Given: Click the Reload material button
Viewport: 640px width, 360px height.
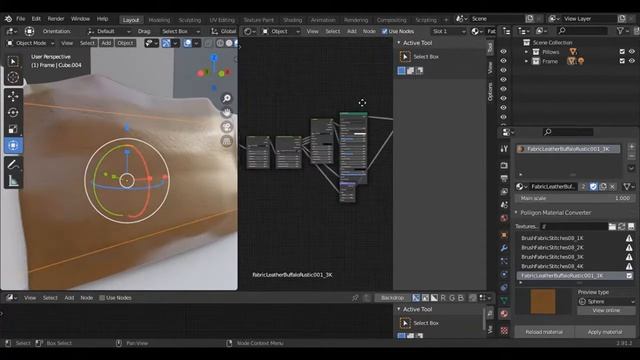Looking at the screenshot, I should point(544,332).
